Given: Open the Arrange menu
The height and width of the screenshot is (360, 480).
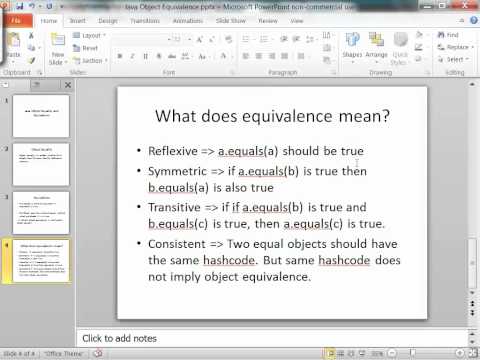Looking at the screenshot, I should 376,47.
